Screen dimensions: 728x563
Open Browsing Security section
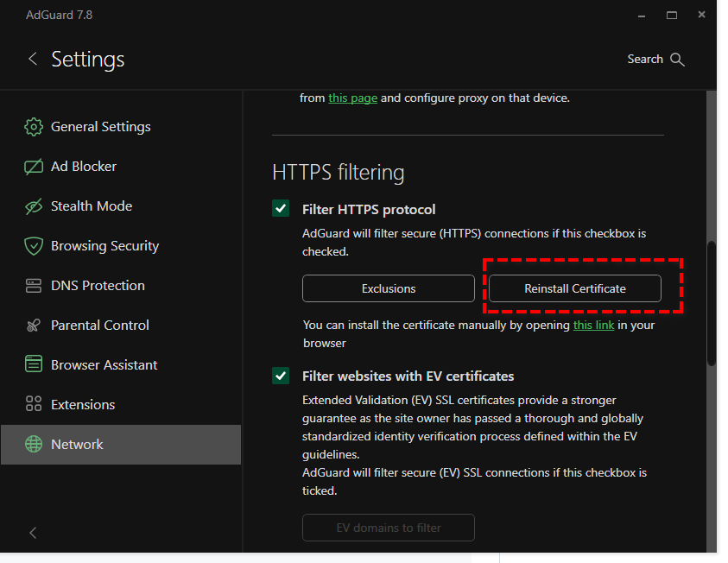[x=121, y=246]
